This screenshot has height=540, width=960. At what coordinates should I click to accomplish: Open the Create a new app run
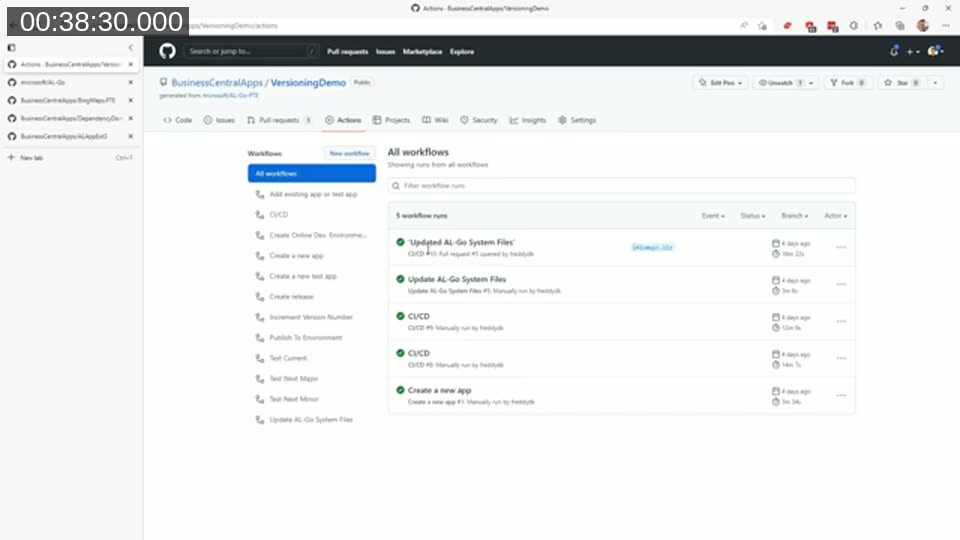coord(440,391)
